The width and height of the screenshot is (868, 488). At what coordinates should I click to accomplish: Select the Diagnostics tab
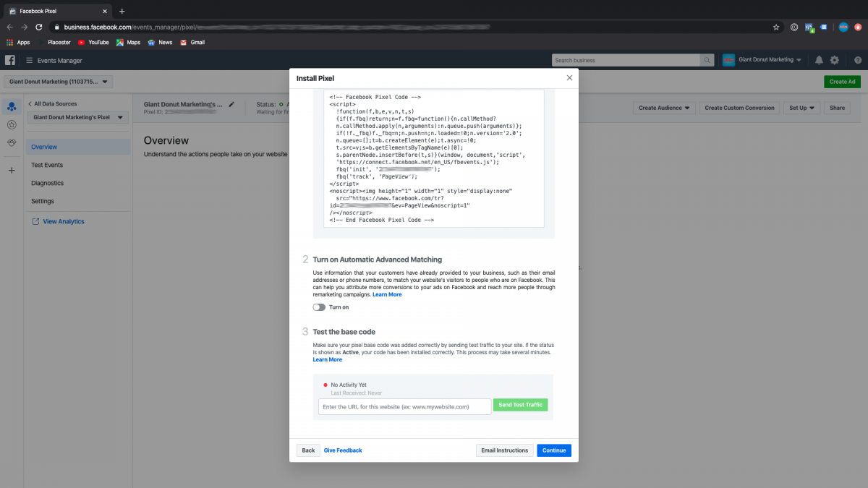point(48,183)
